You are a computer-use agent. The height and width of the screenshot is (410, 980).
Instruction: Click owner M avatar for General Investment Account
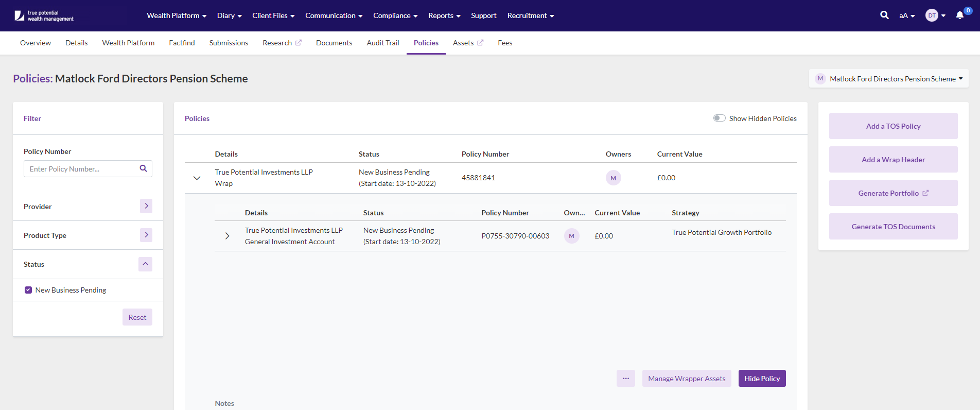point(571,236)
